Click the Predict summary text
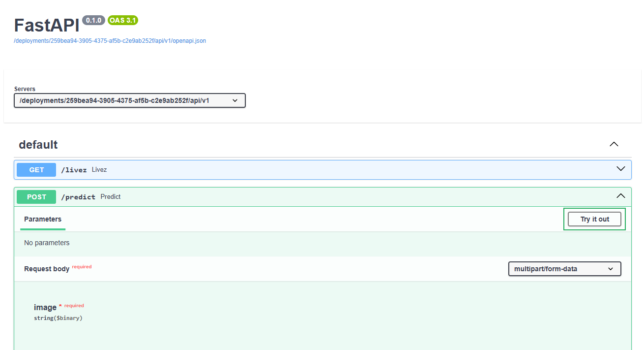Image resolution: width=644 pixels, height=350 pixels. 111,197
